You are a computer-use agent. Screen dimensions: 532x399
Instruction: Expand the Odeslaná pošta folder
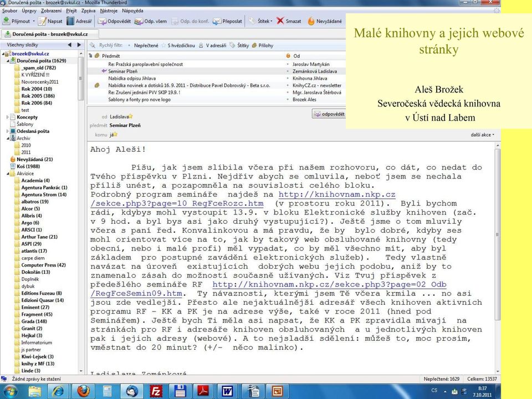pos(7,131)
